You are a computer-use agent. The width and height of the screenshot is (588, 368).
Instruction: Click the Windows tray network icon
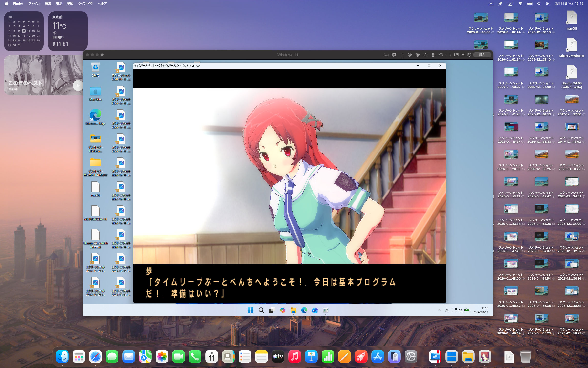(454, 310)
